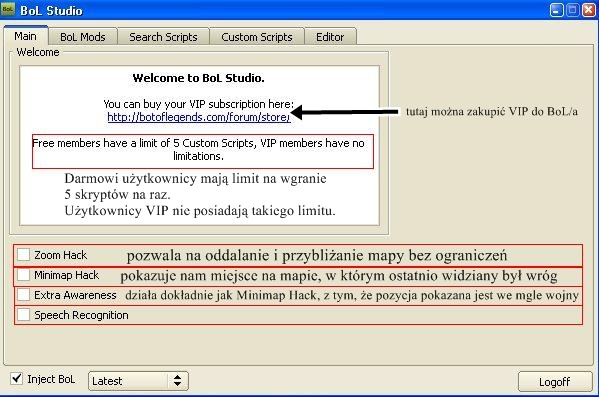The width and height of the screenshot is (599, 397).
Task: Switch to the Main tab
Action: tap(26, 36)
